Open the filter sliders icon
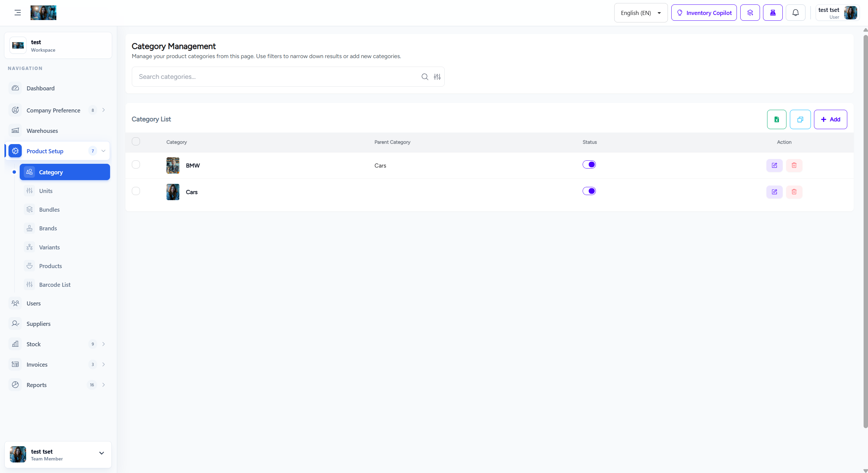868x473 pixels. (x=437, y=77)
